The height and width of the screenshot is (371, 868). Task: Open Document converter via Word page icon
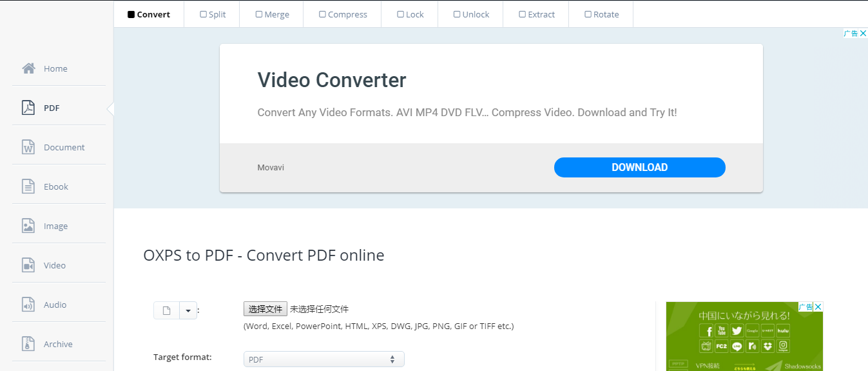click(x=28, y=147)
